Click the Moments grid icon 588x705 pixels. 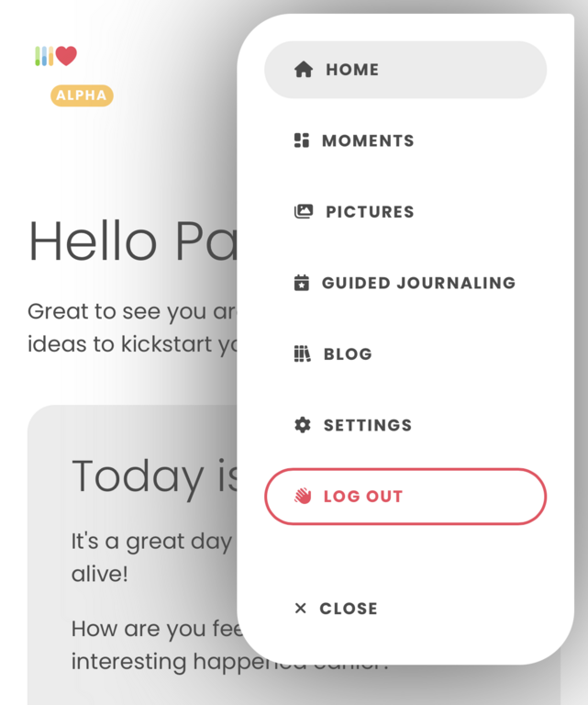click(x=302, y=140)
